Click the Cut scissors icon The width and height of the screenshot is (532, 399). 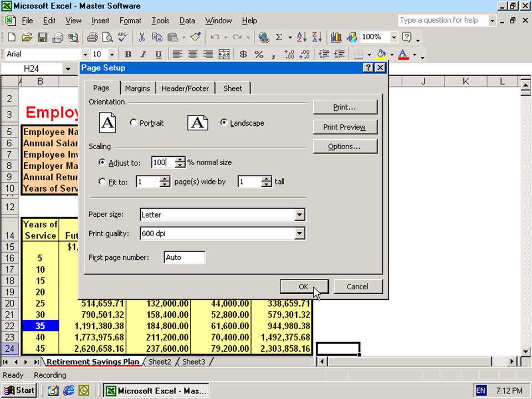click(x=142, y=37)
